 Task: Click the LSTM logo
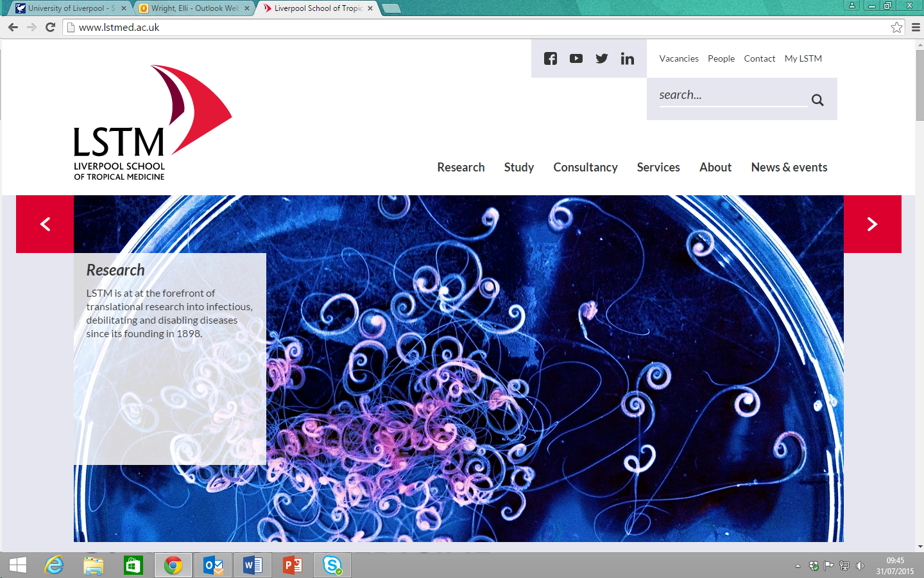tap(152, 123)
